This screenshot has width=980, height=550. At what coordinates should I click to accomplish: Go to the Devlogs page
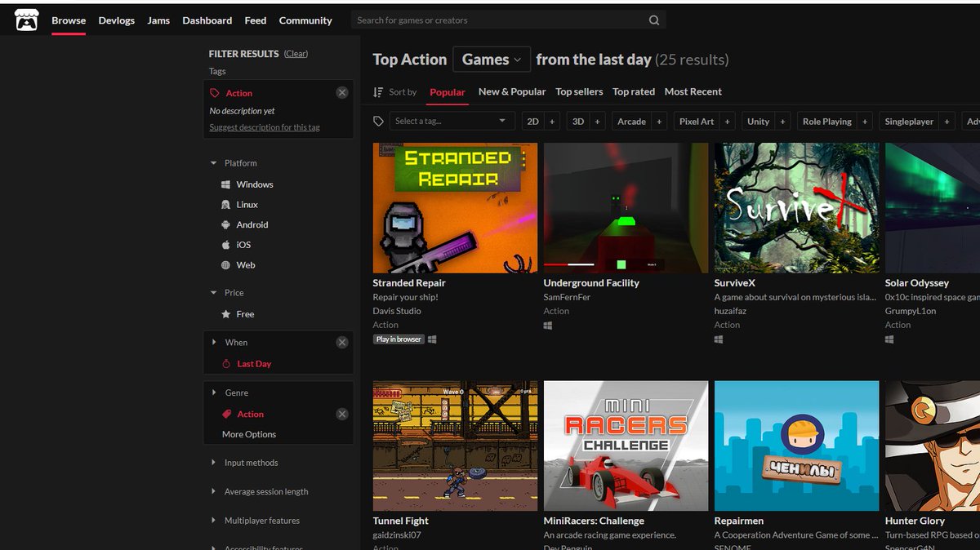point(117,20)
